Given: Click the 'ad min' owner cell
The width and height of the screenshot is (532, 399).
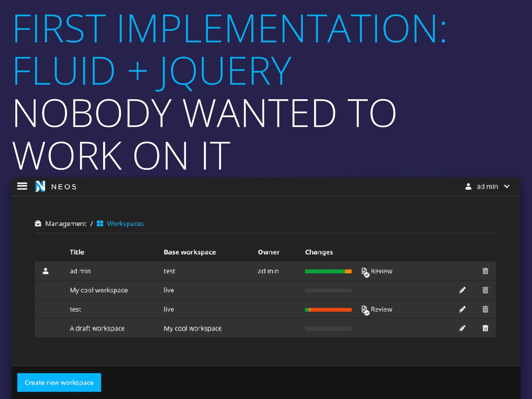Looking at the screenshot, I should tap(268, 271).
